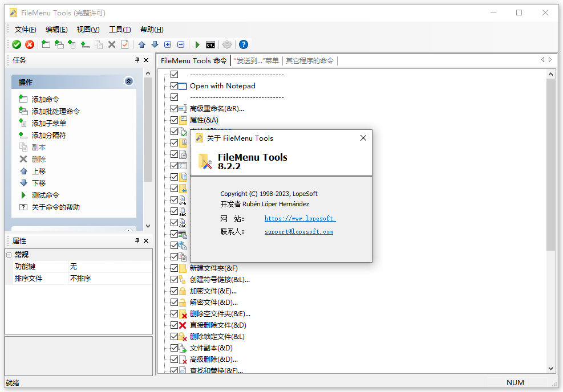Toggle the 高级重命名(&R)... checkbox
563x392 pixels.
point(174,108)
